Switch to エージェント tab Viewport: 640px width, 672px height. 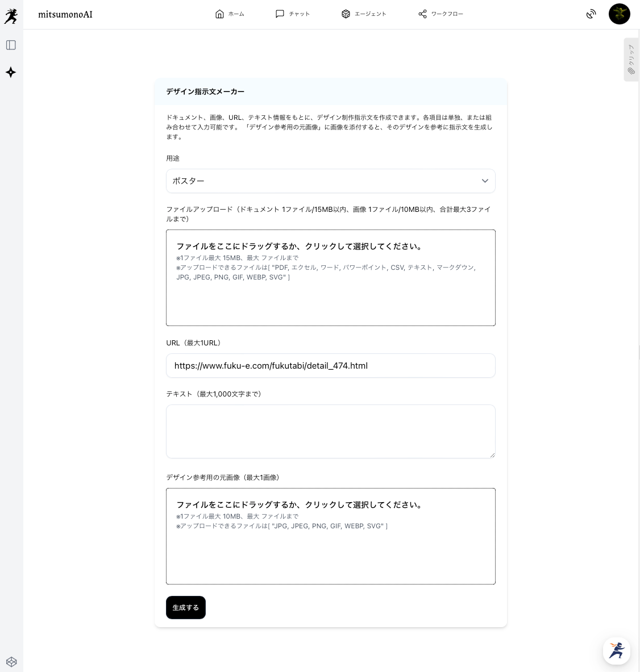coord(364,14)
